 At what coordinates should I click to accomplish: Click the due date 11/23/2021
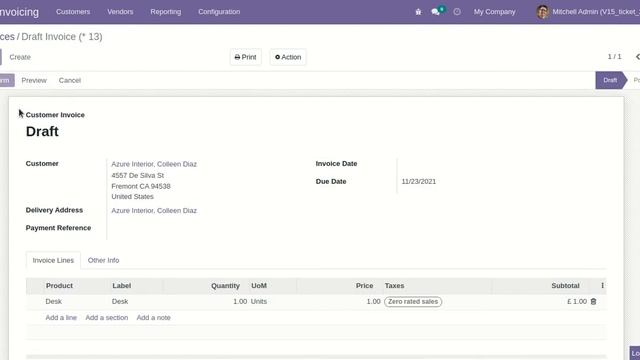tap(419, 182)
